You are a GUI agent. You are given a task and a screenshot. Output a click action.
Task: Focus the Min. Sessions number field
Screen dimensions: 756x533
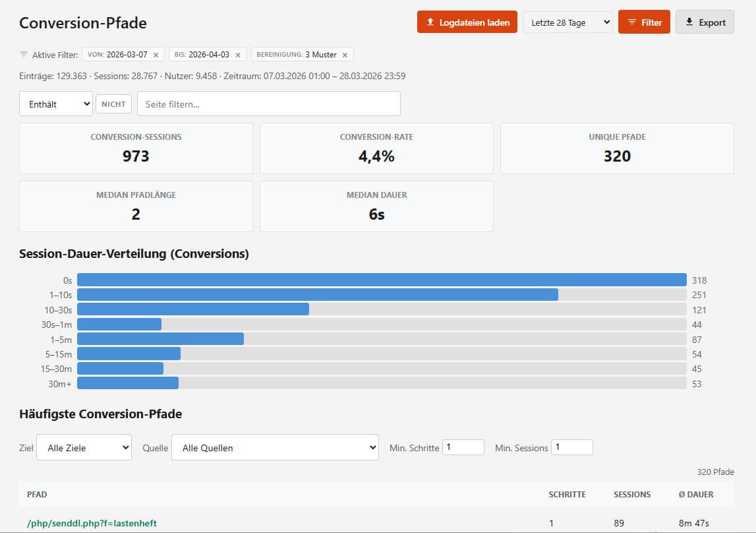click(x=571, y=447)
